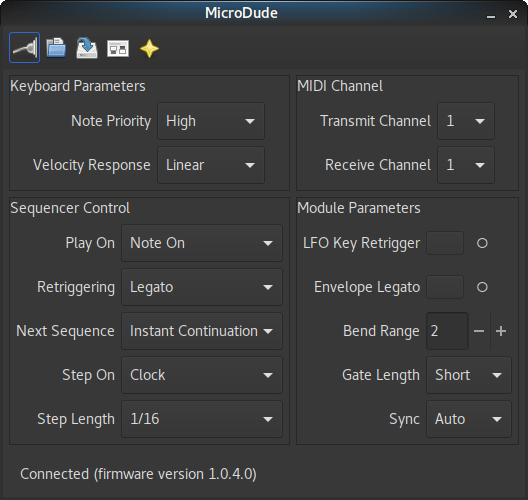Click the firmware version status text
Image resolution: width=528 pixels, height=500 pixels.
pyautogui.click(x=138, y=474)
